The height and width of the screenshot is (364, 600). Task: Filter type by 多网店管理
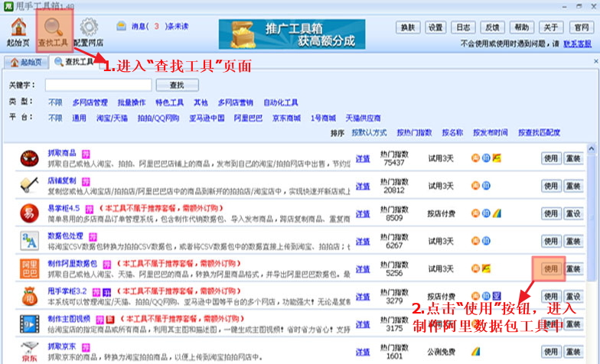click(90, 102)
